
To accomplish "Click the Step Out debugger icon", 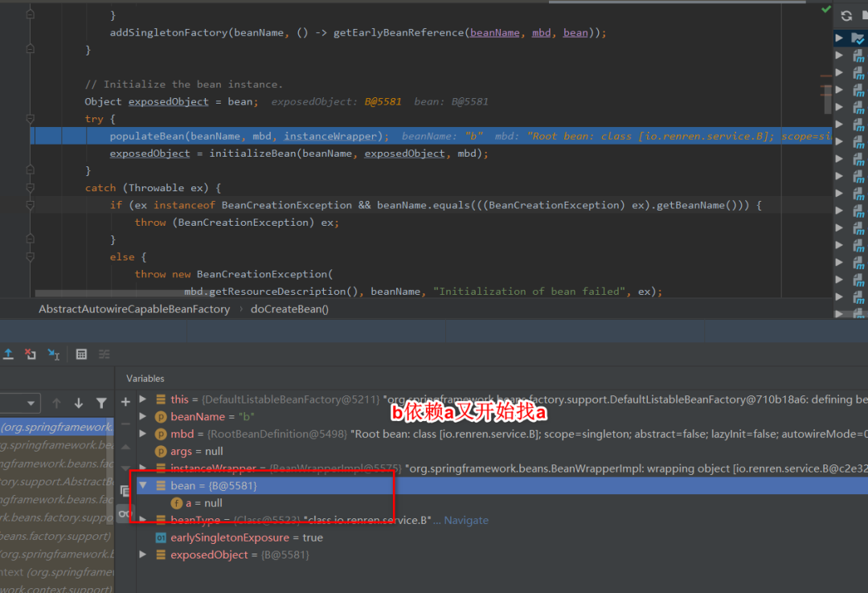I will (x=8, y=354).
